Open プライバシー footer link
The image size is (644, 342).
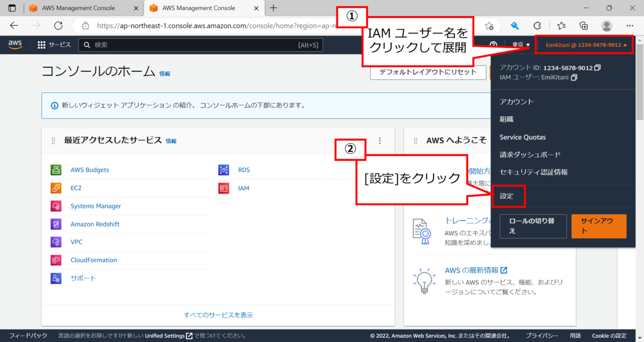[x=542, y=336]
